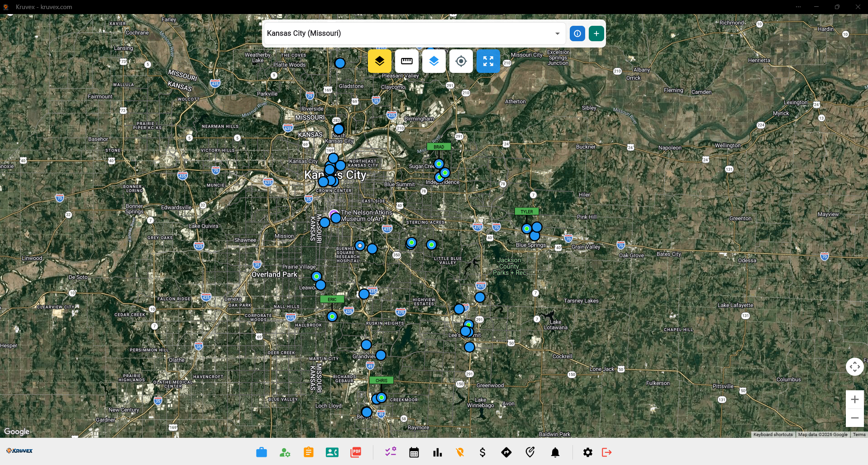Image resolution: width=868 pixels, height=465 pixels.
Task: Click the blue marker south of Platte Woods
Action: 340,63
